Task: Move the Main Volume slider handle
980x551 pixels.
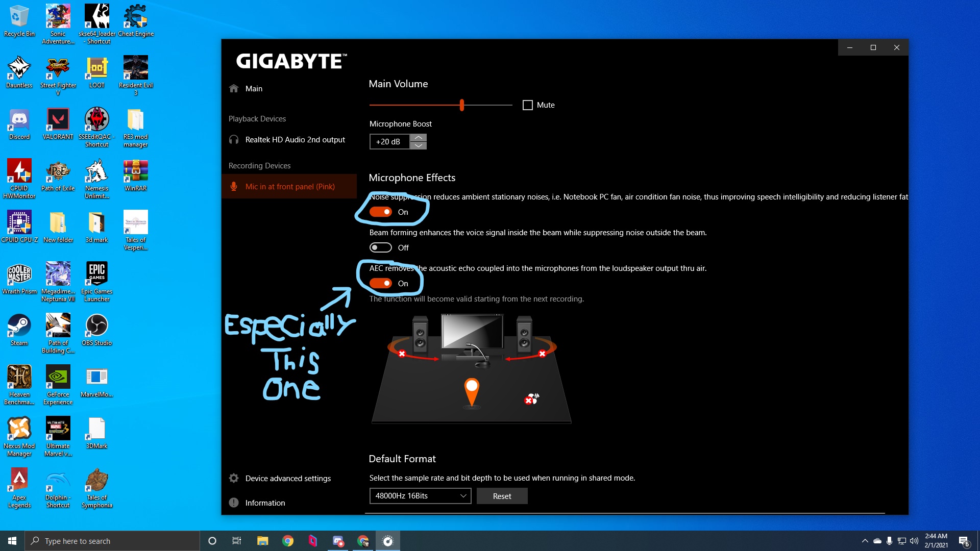Action: (x=462, y=105)
